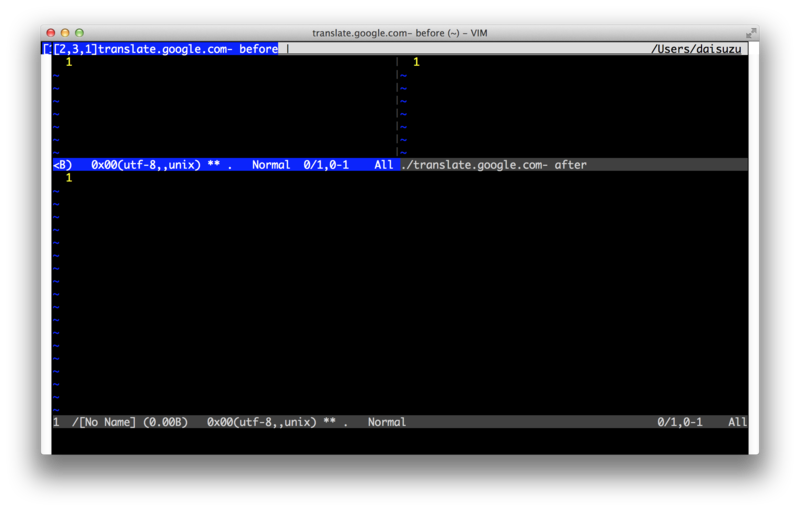This screenshot has width=800, height=511.
Task: Click line number 1 in right pane
Action: pos(416,62)
